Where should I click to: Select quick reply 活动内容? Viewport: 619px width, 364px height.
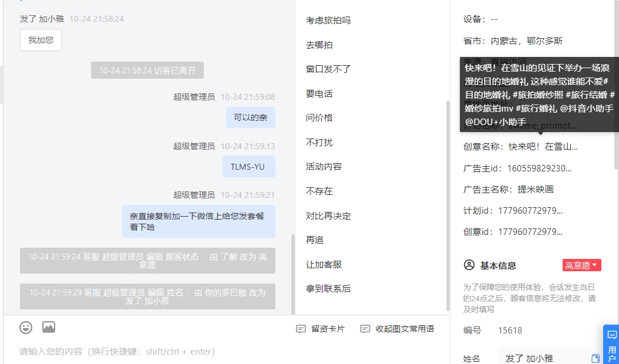tap(324, 167)
